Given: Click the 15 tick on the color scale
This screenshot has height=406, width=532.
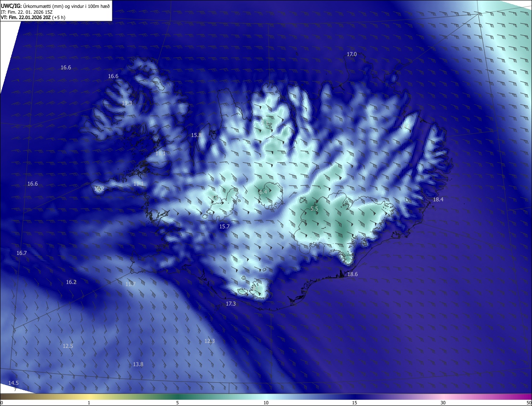Looking at the screenshot, I should [355, 403].
